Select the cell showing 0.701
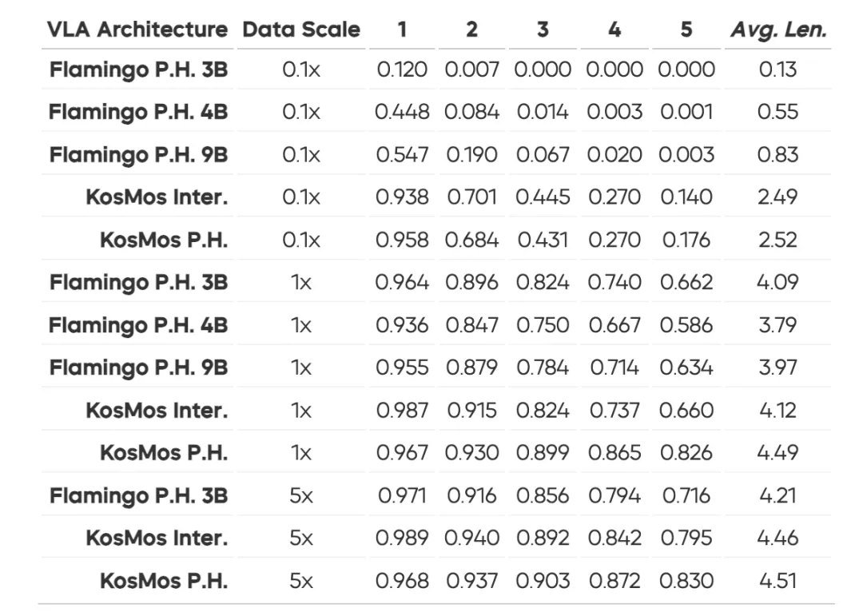This screenshot has width=863, height=616. [471, 197]
